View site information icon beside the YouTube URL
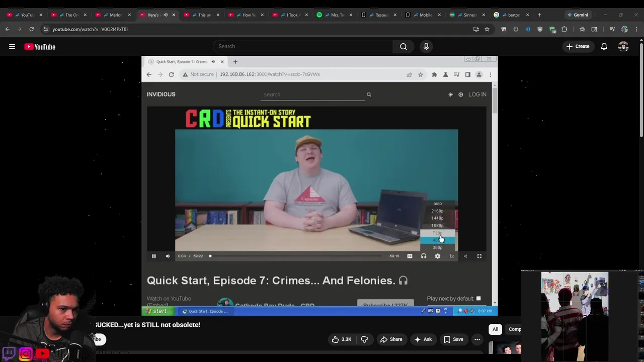The width and height of the screenshot is (644, 362). (x=46, y=29)
